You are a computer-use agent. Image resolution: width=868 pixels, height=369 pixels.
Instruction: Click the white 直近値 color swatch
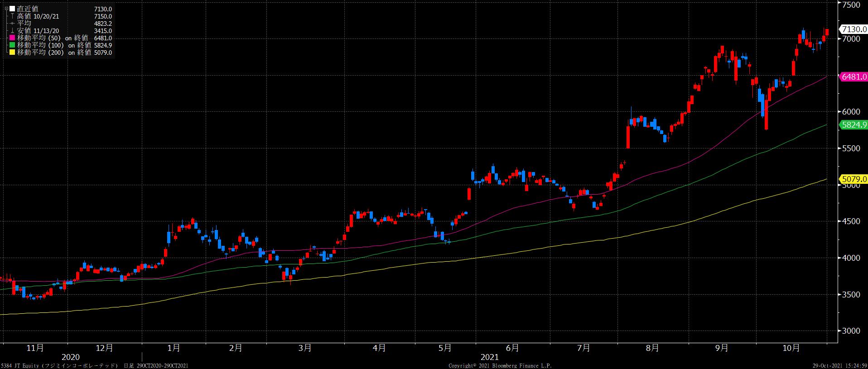pos(12,9)
